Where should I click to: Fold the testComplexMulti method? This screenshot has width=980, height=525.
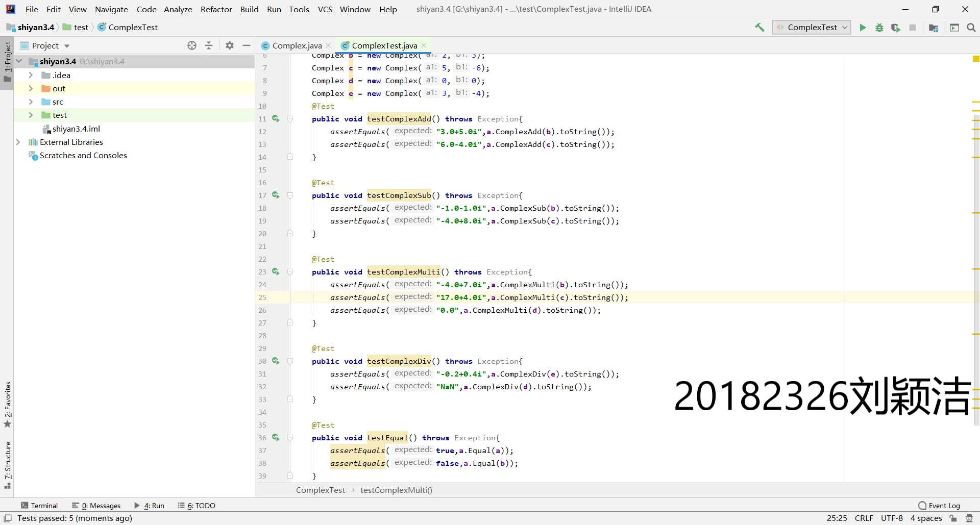point(290,272)
